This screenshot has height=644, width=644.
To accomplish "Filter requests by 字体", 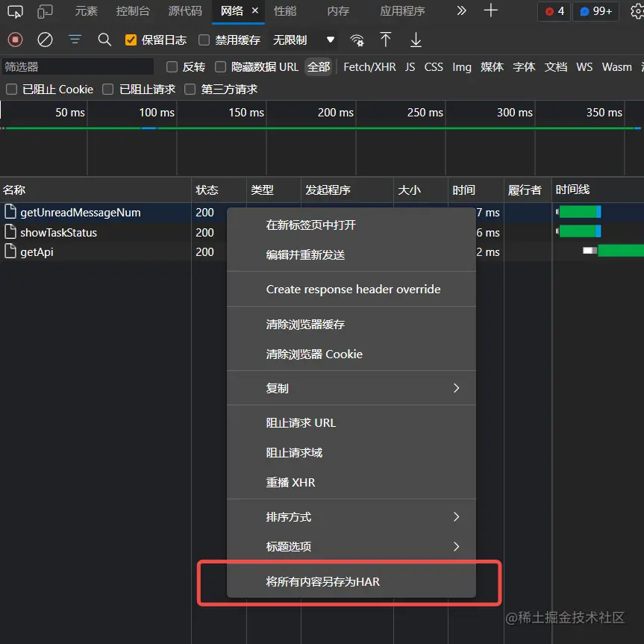I will click(x=524, y=66).
